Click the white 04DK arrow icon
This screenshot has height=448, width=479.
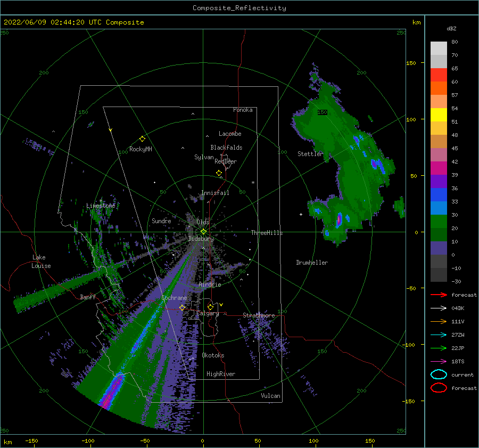point(439,308)
